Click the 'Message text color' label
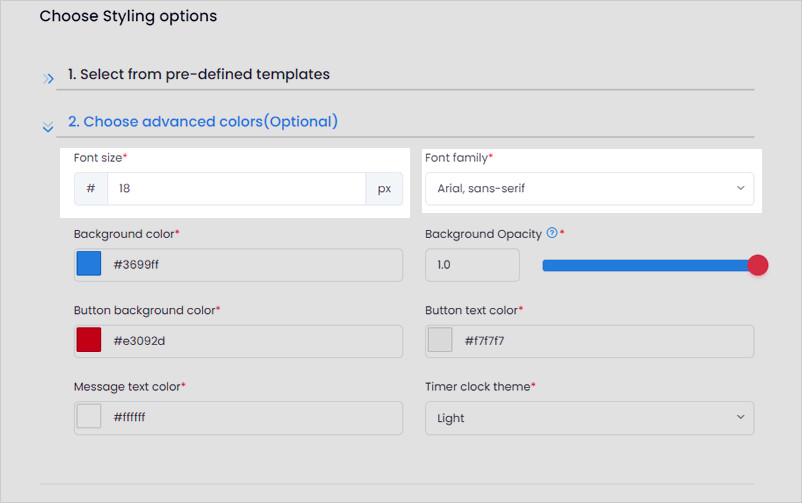802x503 pixels. [x=129, y=386]
